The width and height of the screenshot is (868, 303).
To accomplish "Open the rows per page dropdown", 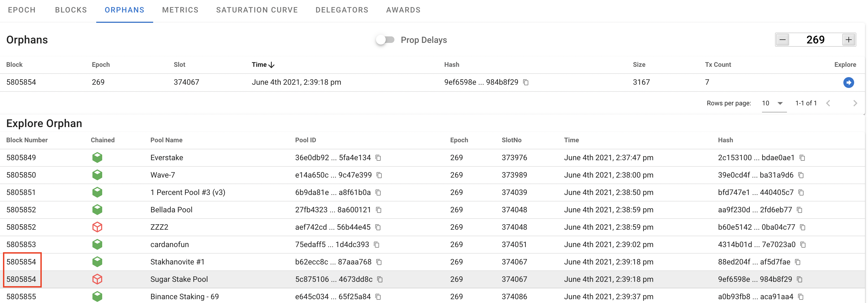I will click(774, 103).
